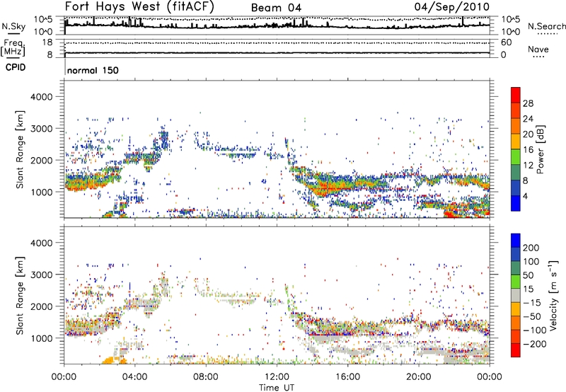Image resolution: width=566 pixels, height=392 pixels.
Task: Click the '60' Nave axis tick
Action: pyautogui.click(x=507, y=42)
